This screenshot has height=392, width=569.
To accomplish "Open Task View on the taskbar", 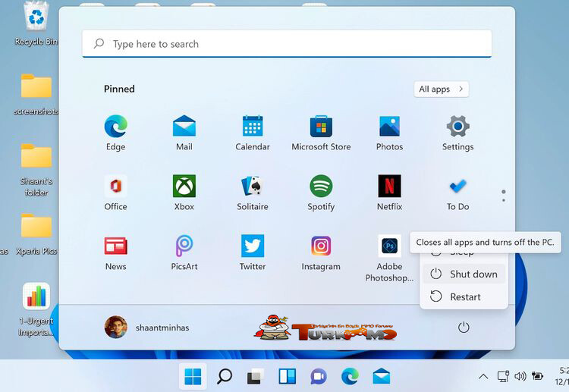I will [256, 376].
